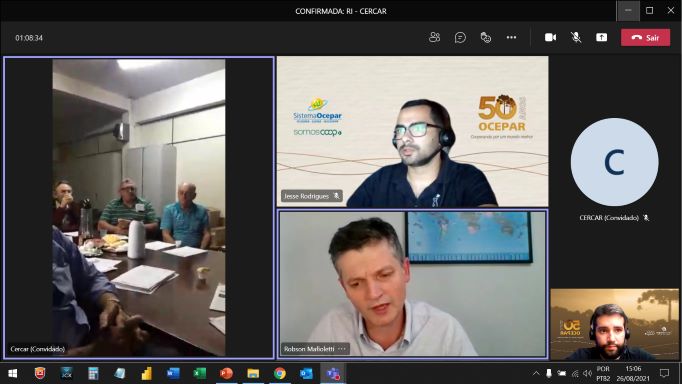The width and height of the screenshot is (682, 384).
Task: Toggle the muted microphone button
Action: click(x=576, y=37)
